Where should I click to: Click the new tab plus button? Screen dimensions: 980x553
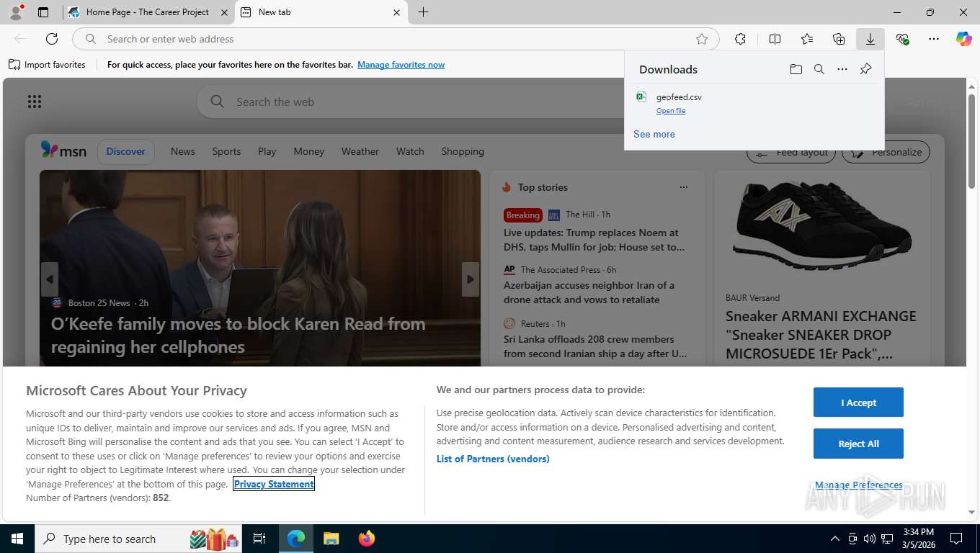[x=423, y=12]
